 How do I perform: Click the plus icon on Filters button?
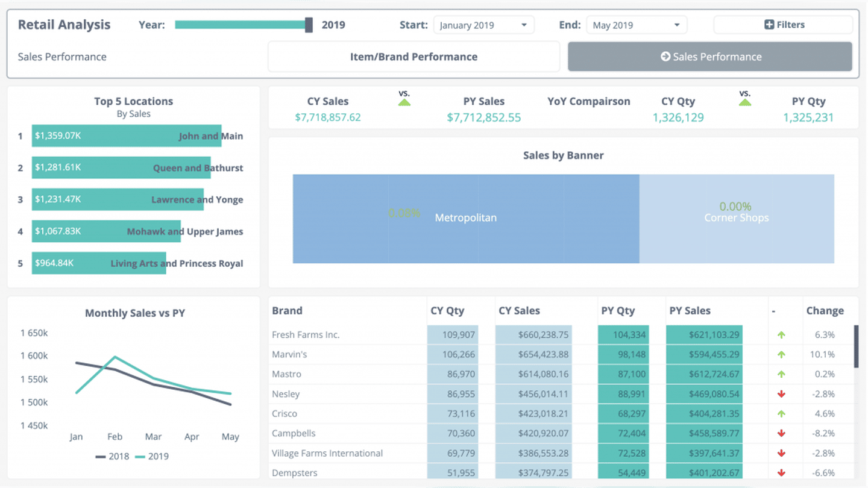click(769, 25)
